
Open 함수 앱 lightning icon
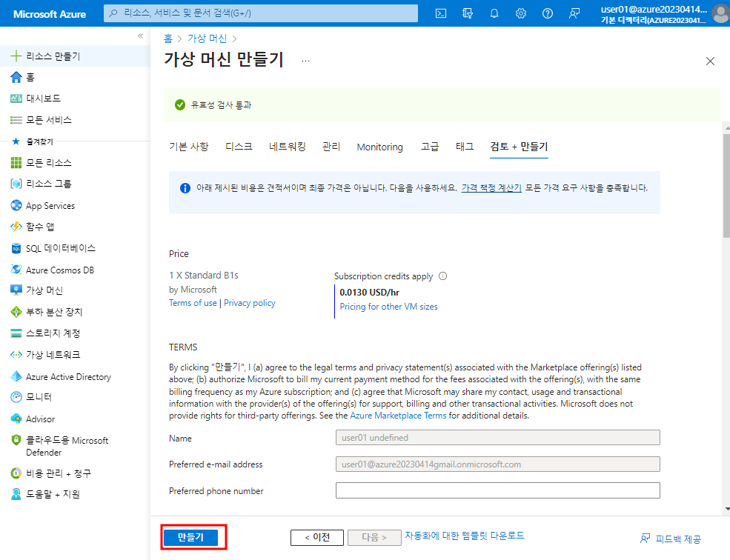pyautogui.click(x=16, y=227)
